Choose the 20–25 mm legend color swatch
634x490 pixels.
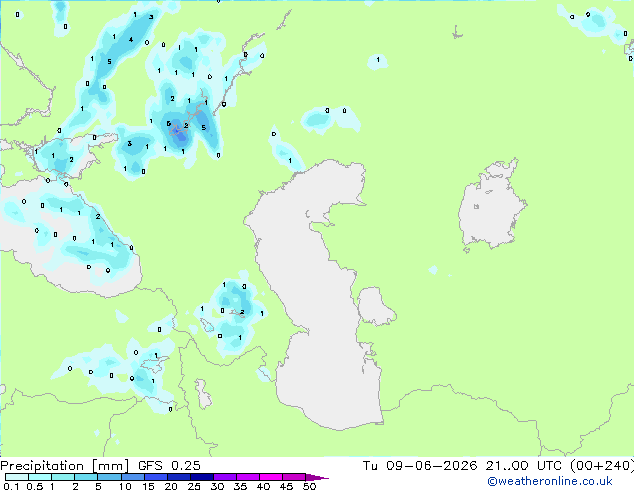[179, 477]
